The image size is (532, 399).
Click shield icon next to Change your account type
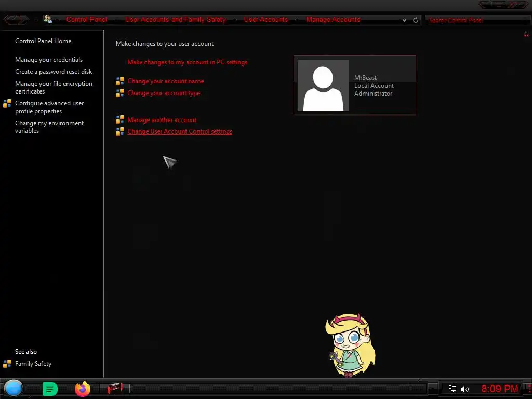120,93
